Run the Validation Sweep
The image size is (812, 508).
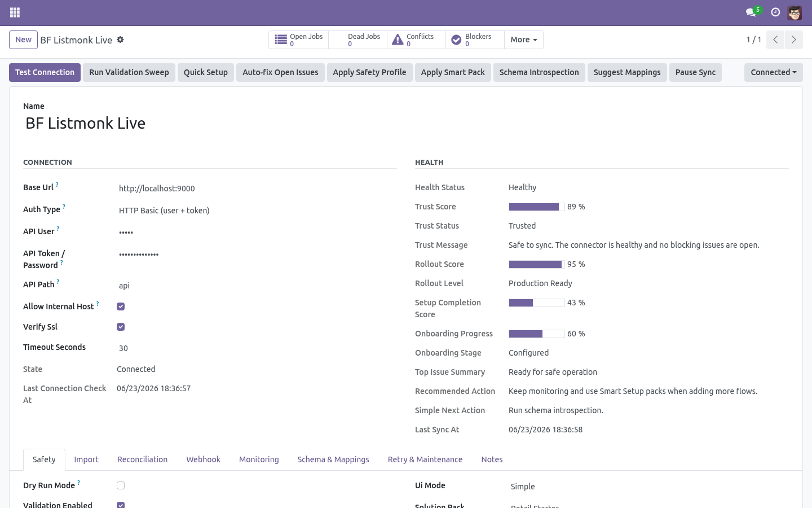coord(129,72)
